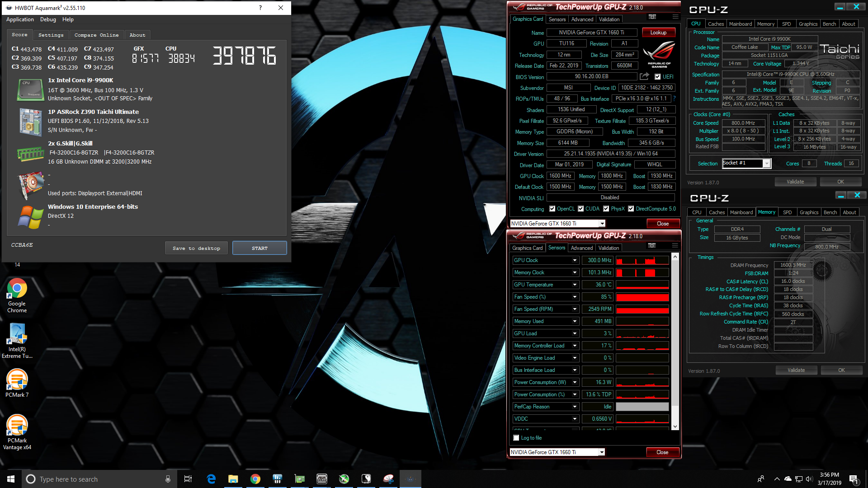This screenshot has height=488, width=868.
Task: Switch to Settings tab in Aquamark
Action: (51, 35)
